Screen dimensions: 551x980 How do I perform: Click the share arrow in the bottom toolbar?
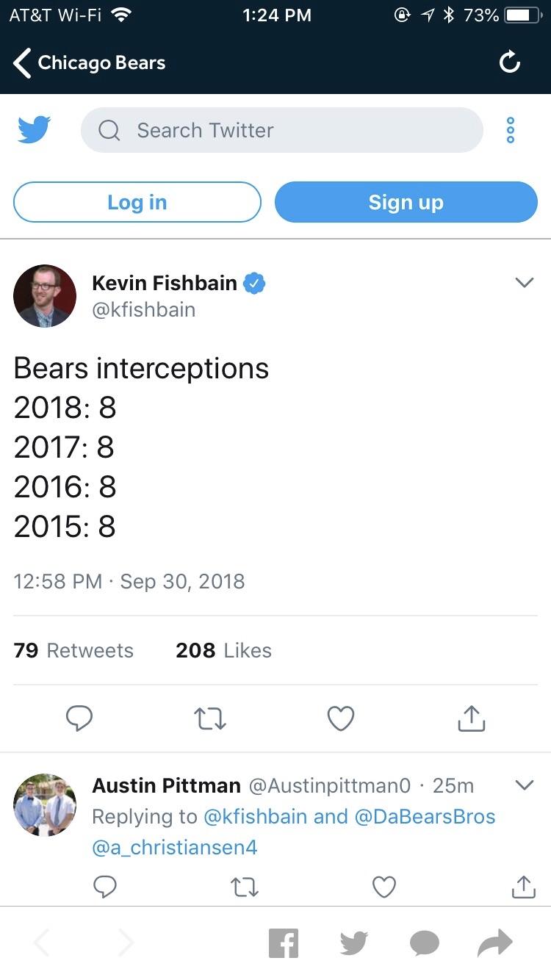(494, 943)
